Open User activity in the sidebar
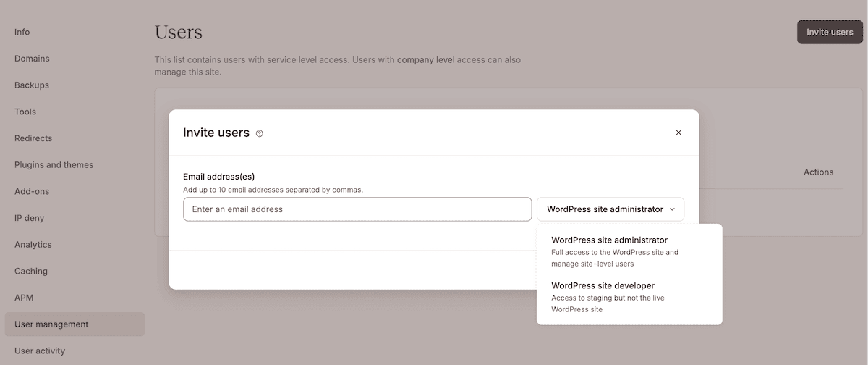The image size is (868, 365). (40, 351)
